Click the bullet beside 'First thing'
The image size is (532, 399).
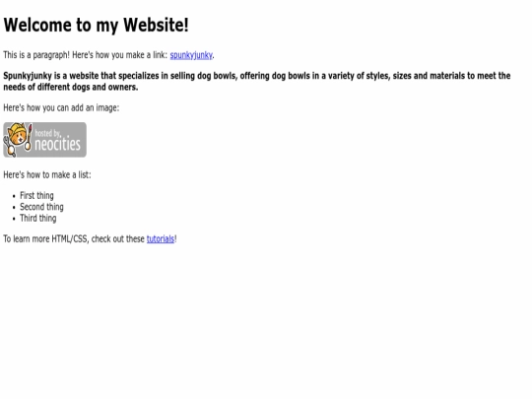click(x=14, y=196)
